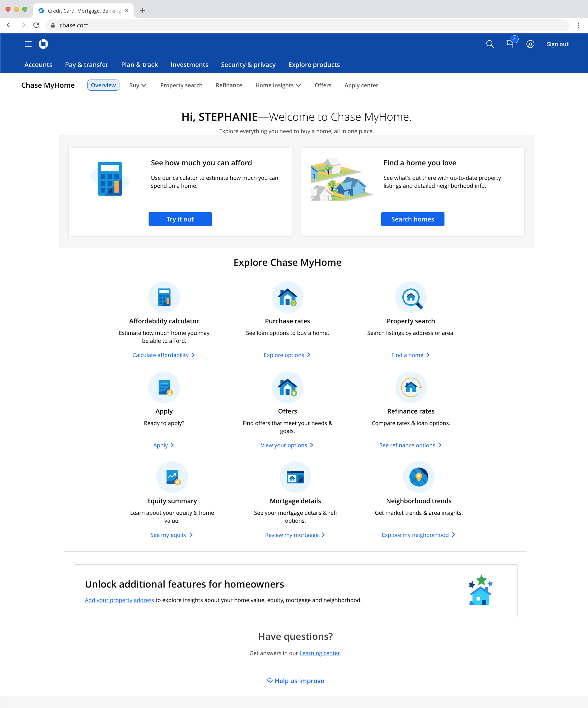The image size is (588, 708).
Task: Switch to the Apply center tab
Action: 361,85
